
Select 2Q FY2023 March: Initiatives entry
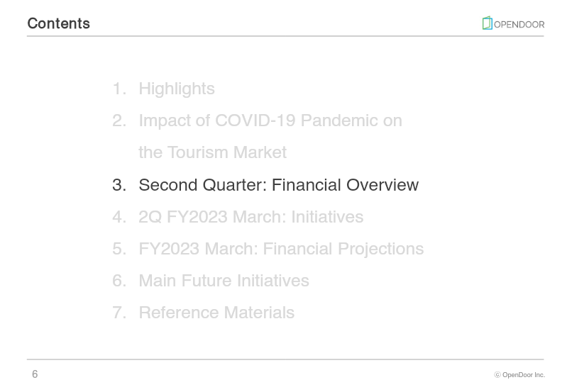(251, 217)
